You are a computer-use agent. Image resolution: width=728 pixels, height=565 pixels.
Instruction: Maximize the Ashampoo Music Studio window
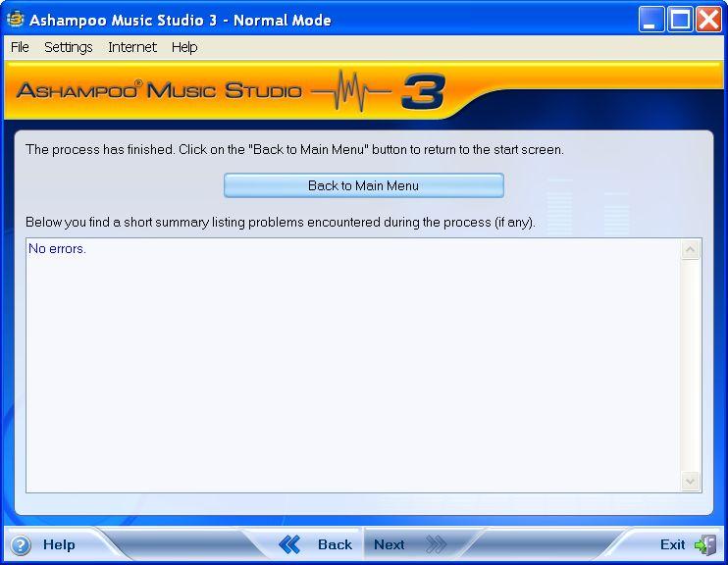[x=680, y=20]
